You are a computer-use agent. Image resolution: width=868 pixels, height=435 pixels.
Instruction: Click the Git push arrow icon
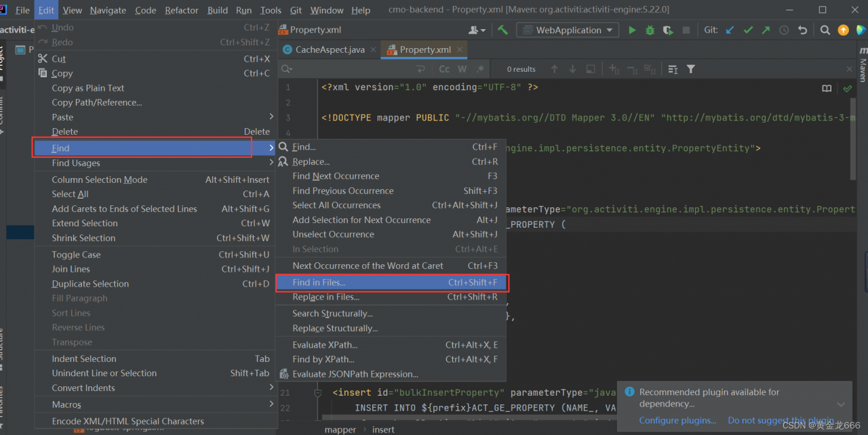[766, 30]
